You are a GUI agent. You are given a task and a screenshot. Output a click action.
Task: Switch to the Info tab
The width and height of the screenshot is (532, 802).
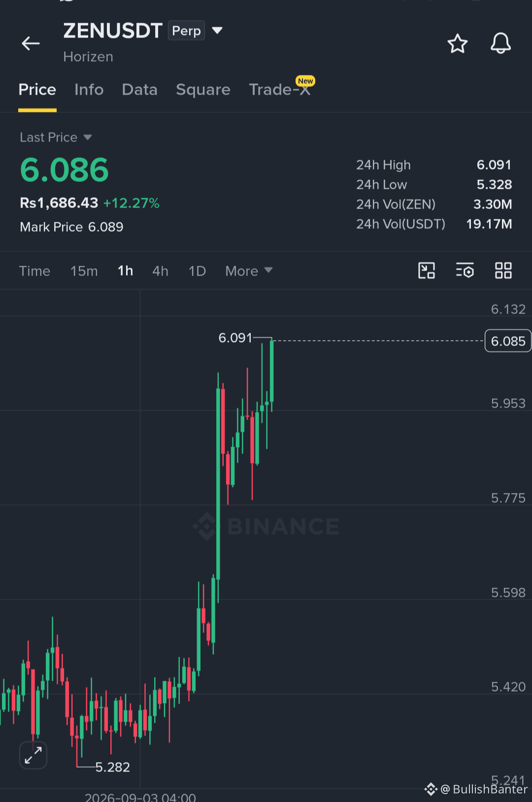(x=89, y=90)
